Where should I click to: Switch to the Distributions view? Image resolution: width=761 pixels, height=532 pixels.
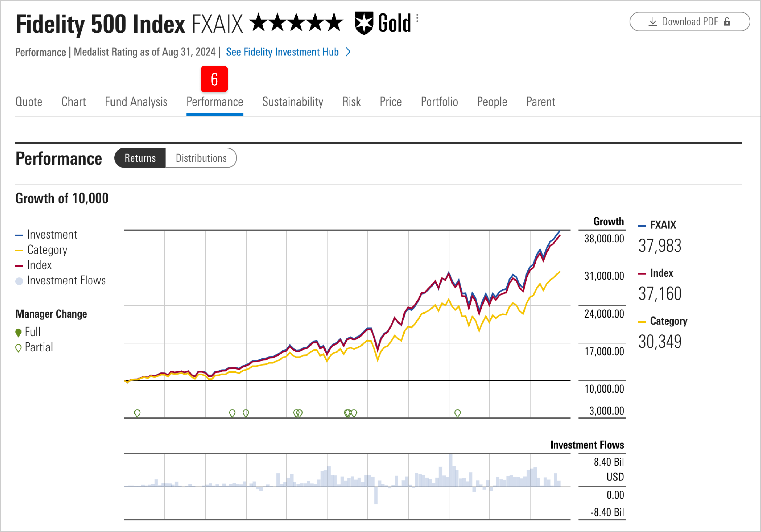201,158
